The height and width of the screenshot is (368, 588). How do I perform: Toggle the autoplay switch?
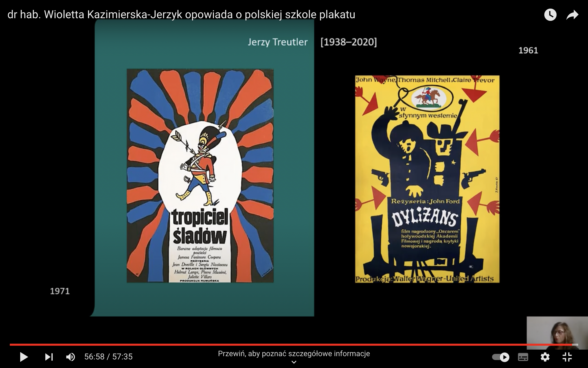(501, 357)
